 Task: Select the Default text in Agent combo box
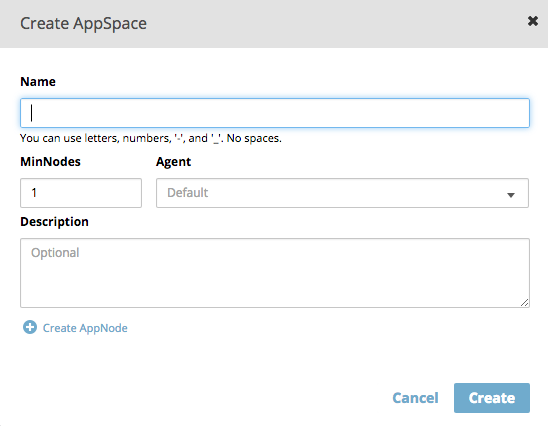pyautogui.click(x=187, y=193)
